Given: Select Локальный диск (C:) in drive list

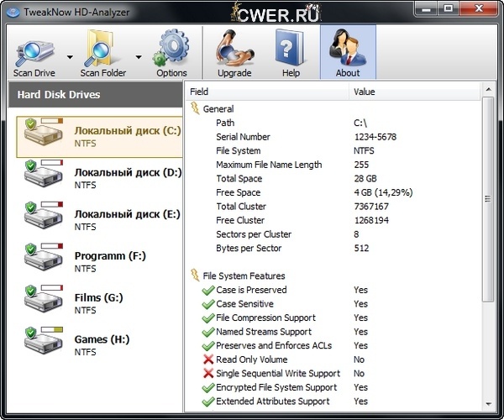Looking at the screenshot, I should [127, 131].
